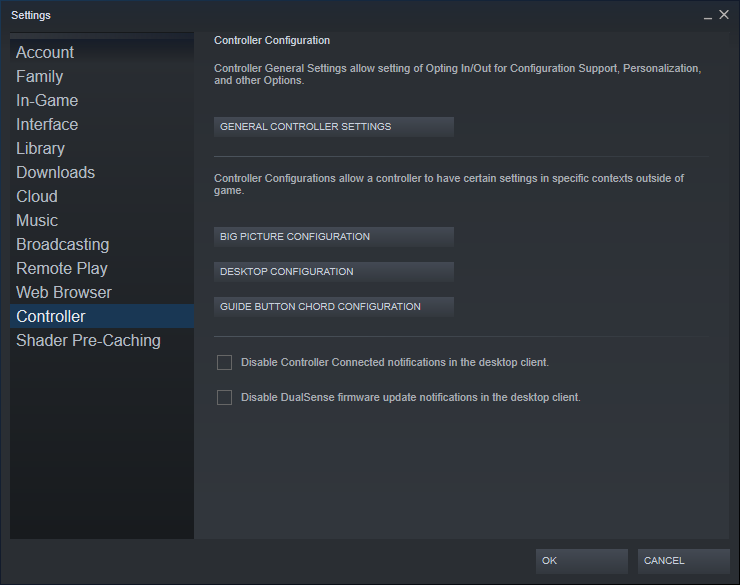Image resolution: width=740 pixels, height=585 pixels.
Task: Select Library in the settings list
Action: (x=41, y=149)
